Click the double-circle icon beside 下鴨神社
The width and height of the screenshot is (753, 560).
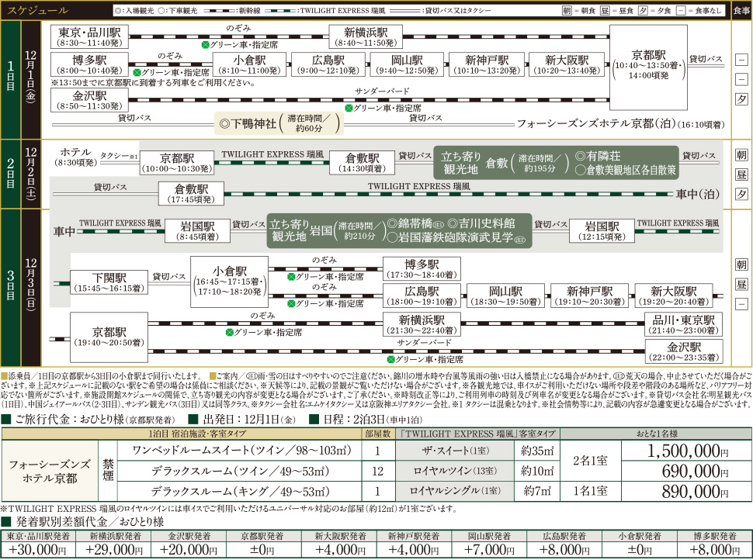[x=224, y=123]
